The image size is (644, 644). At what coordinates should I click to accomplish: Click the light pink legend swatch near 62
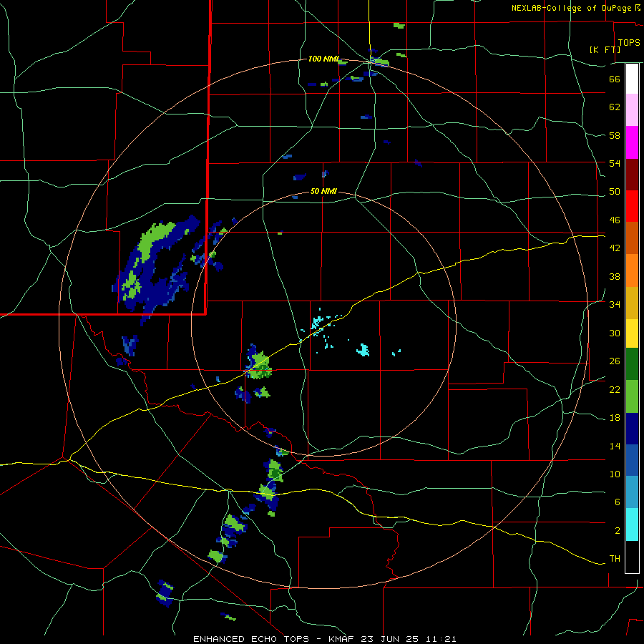(x=632, y=109)
